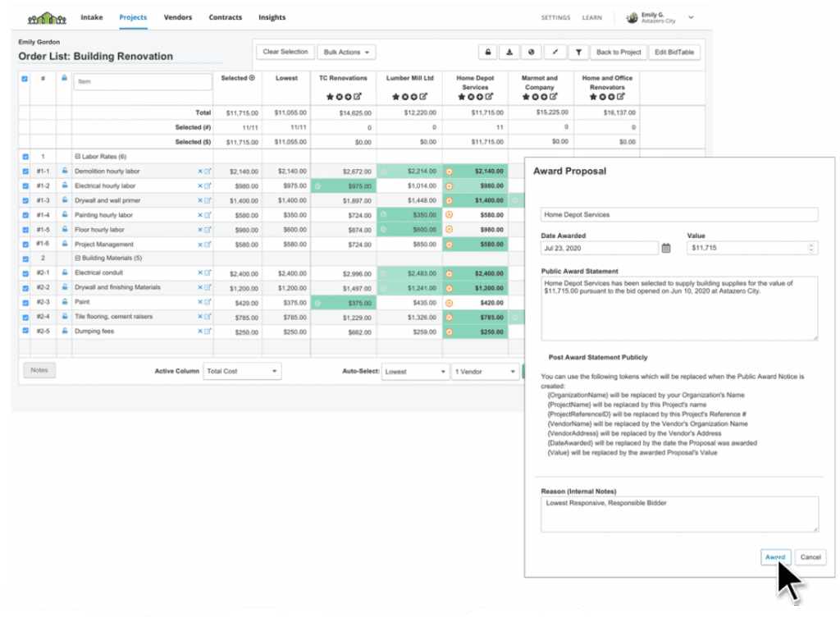The image size is (840, 618).
Task: Click the lock icon for Project Management row
Action: click(64, 245)
